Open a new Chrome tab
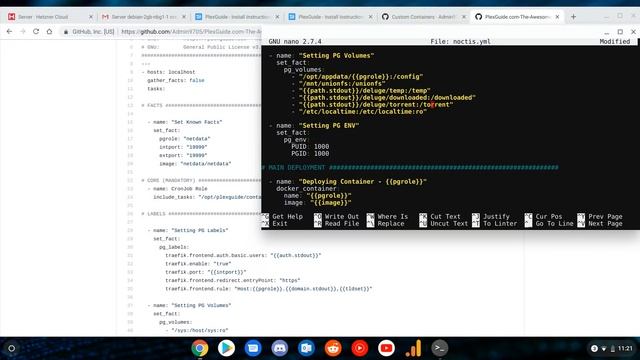Viewport: 640px width, 360px height. point(573,17)
